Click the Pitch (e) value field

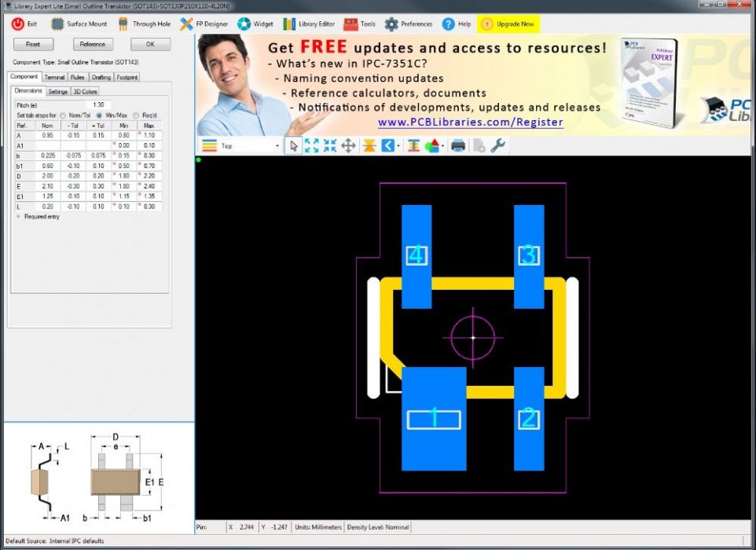[x=98, y=104]
